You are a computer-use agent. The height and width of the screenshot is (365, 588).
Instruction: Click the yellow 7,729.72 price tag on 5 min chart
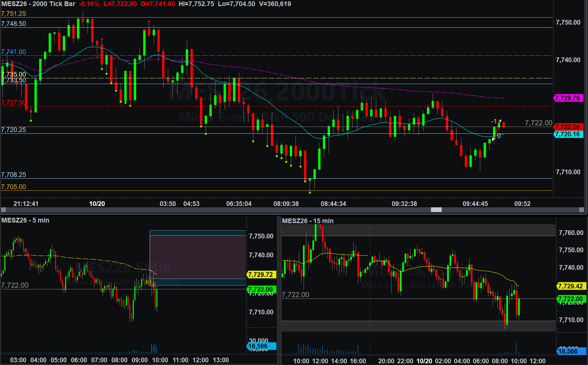coord(261,275)
